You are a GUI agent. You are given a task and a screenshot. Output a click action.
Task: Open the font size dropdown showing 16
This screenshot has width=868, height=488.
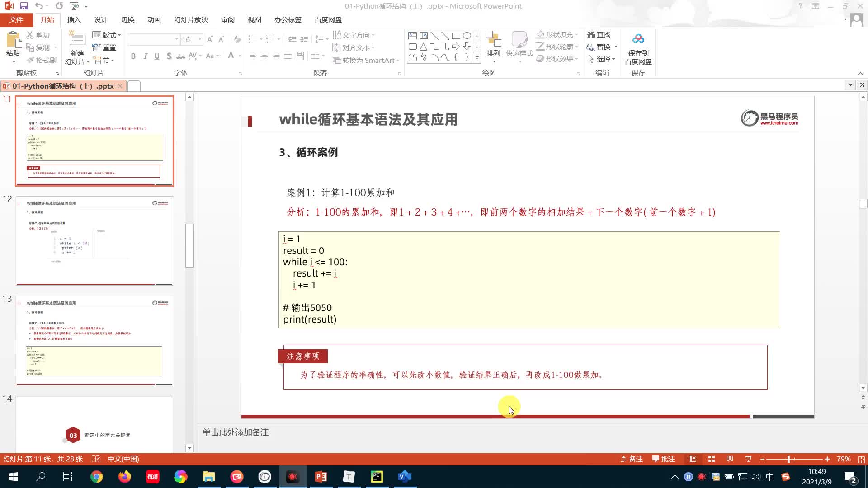[x=199, y=40]
